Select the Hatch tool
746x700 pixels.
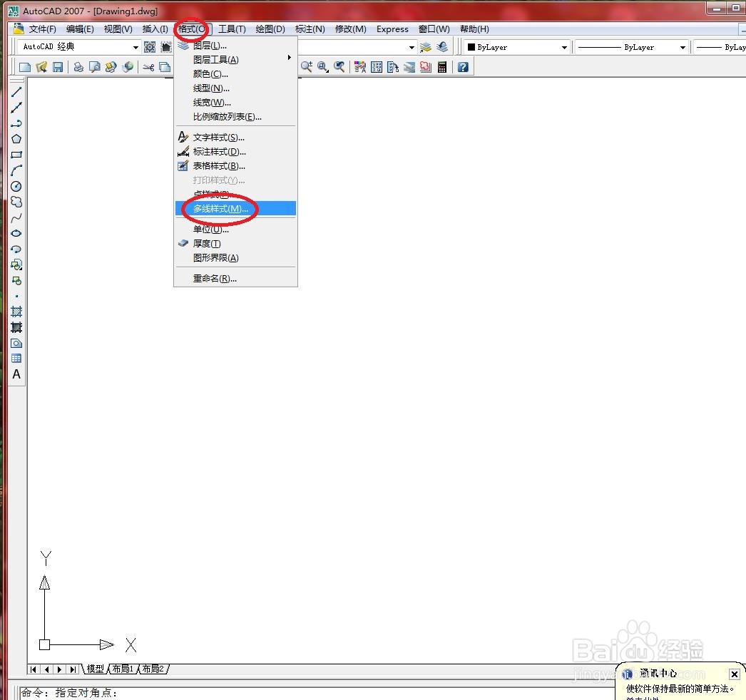point(16,312)
